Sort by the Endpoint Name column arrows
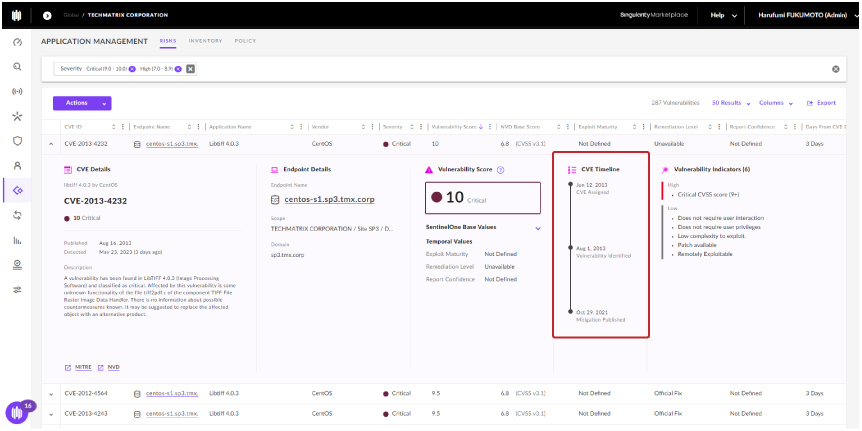 [x=190, y=127]
